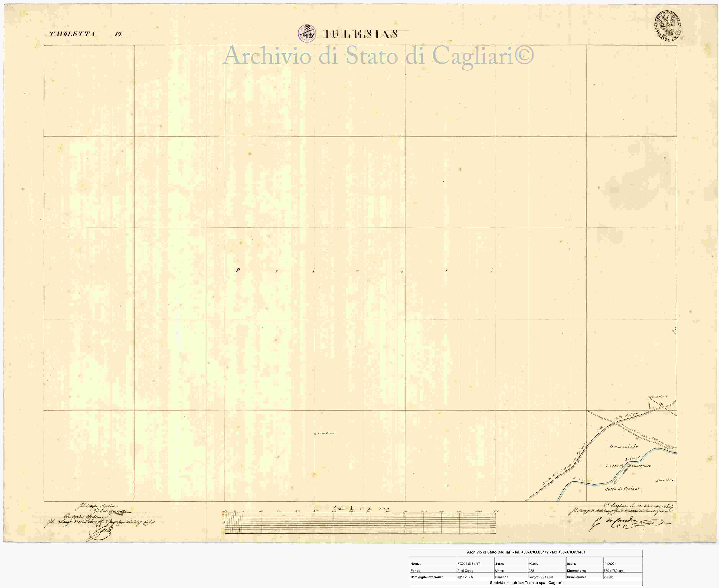Click the 'detto di Piolana' label

(623, 489)
